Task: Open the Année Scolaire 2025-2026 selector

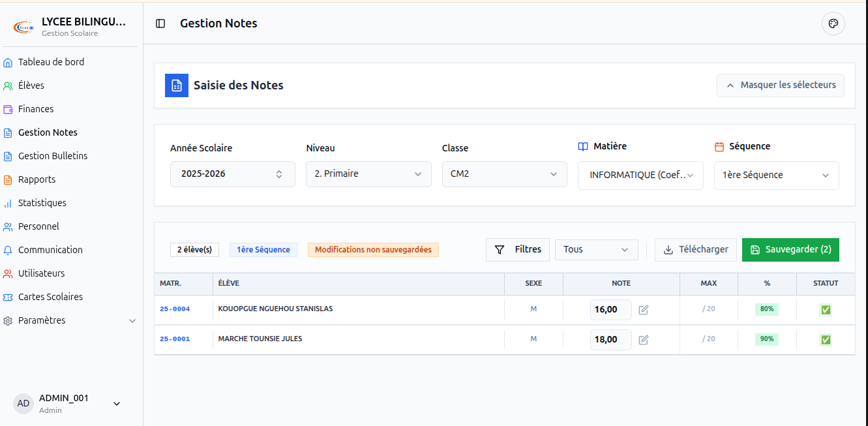Action: pyautogui.click(x=233, y=174)
